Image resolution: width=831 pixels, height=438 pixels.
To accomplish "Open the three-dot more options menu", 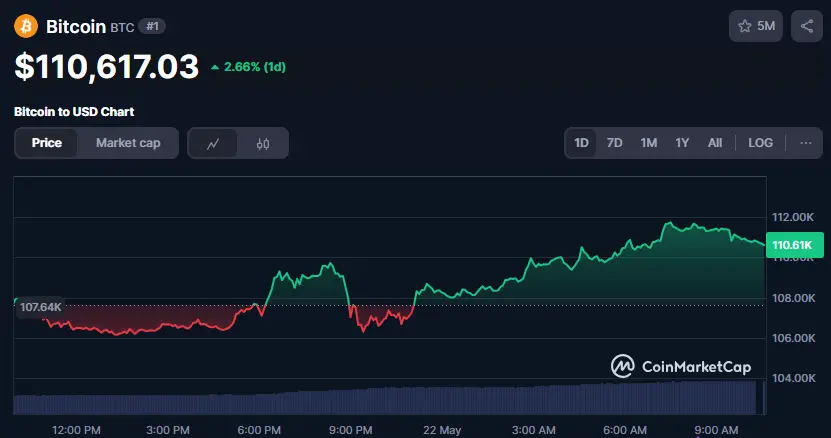I will point(806,143).
